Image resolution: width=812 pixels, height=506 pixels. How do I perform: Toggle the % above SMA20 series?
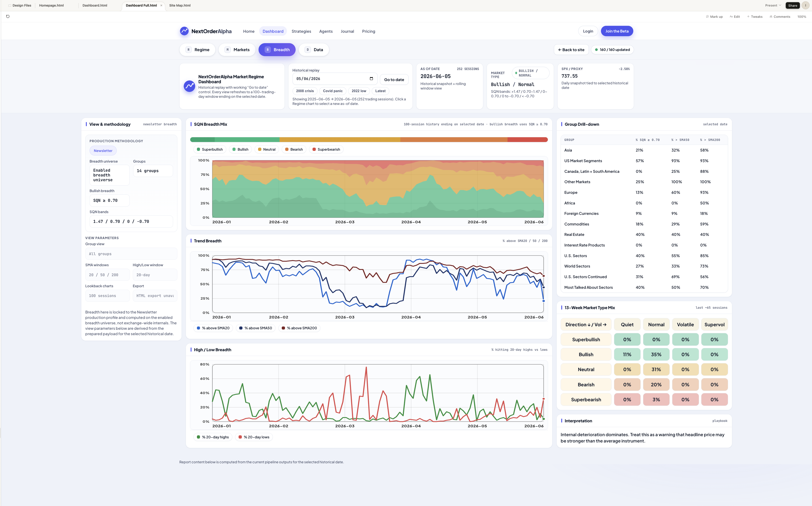click(213, 328)
